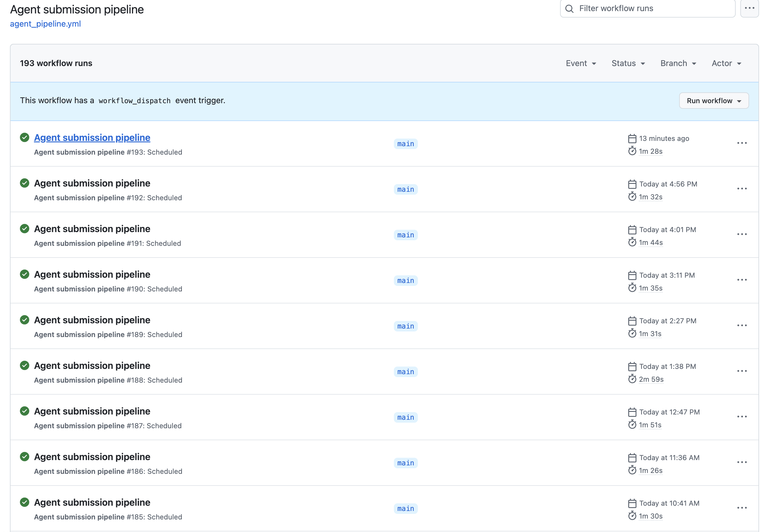Open the Branch filter dropdown

678,63
